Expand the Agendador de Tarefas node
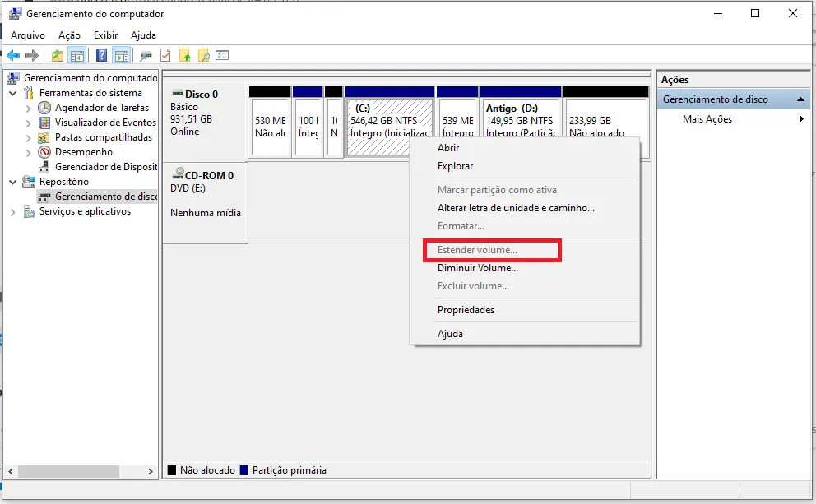The width and height of the screenshot is (816, 504). tap(29, 108)
